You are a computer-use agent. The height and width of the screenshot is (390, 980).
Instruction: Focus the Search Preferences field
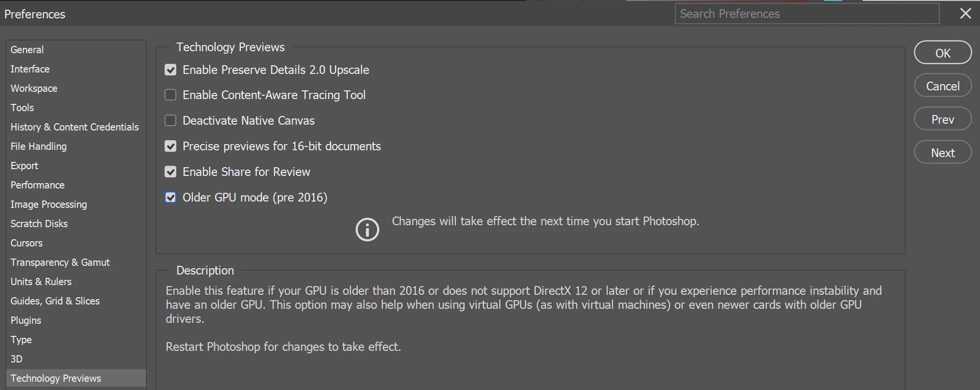807,14
